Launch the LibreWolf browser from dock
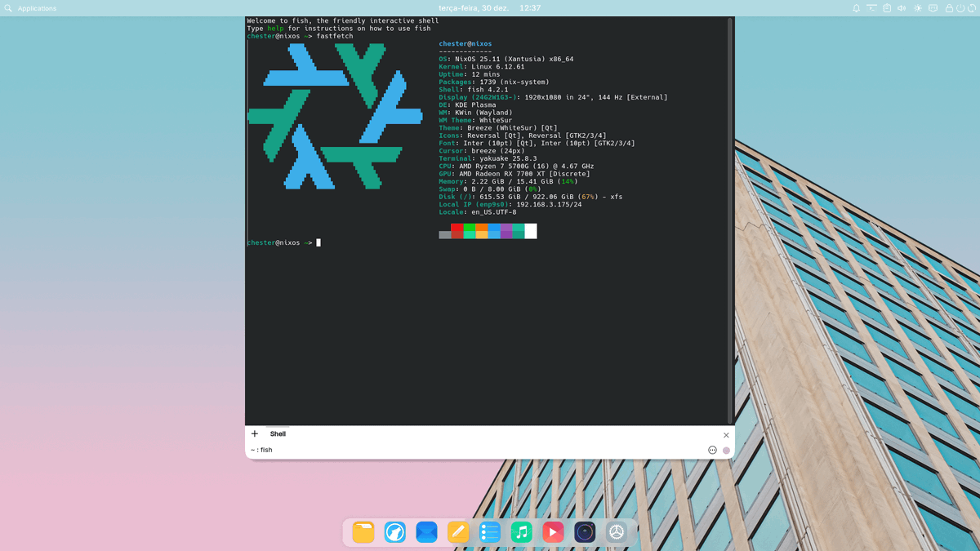980x551 pixels. coord(395,532)
